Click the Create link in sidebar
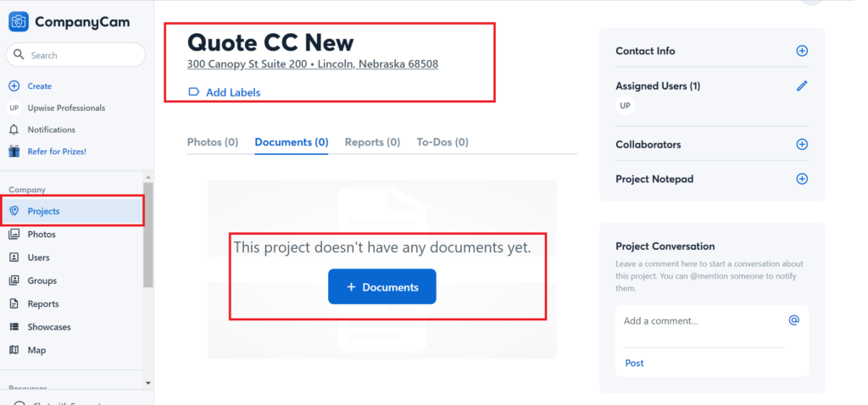Screen dimensions: 868x405 click(39, 86)
